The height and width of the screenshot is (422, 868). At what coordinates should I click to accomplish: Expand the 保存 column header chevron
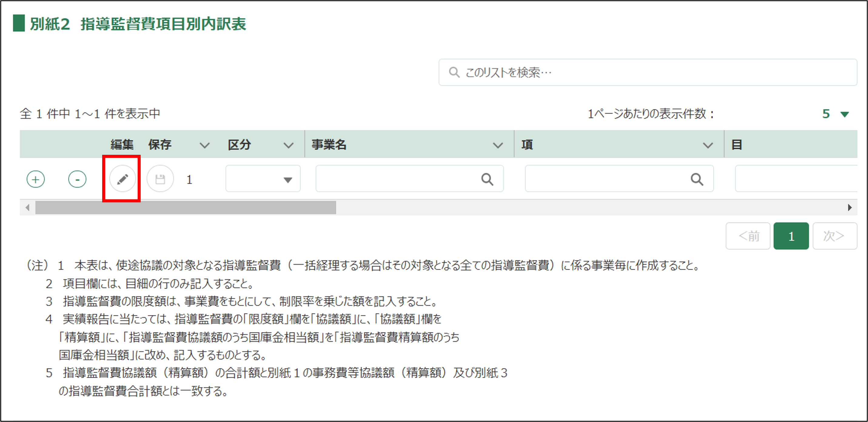tap(205, 145)
